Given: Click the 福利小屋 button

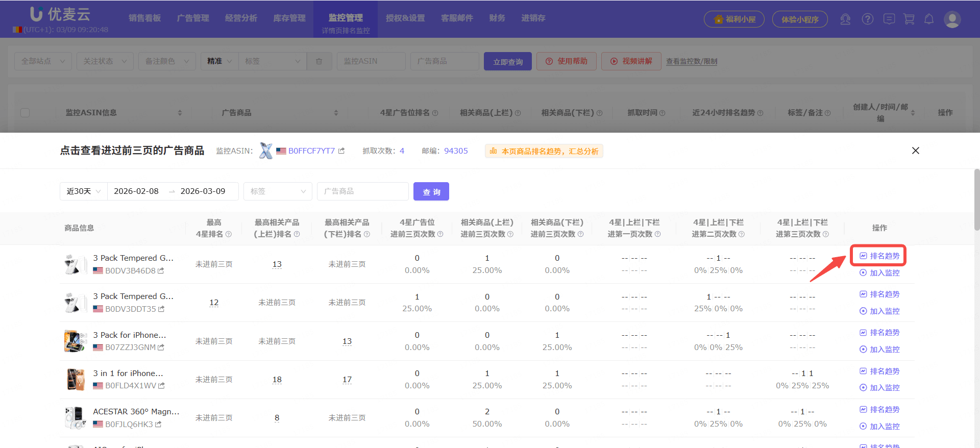Looking at the screenshot, I should point(734,19).
